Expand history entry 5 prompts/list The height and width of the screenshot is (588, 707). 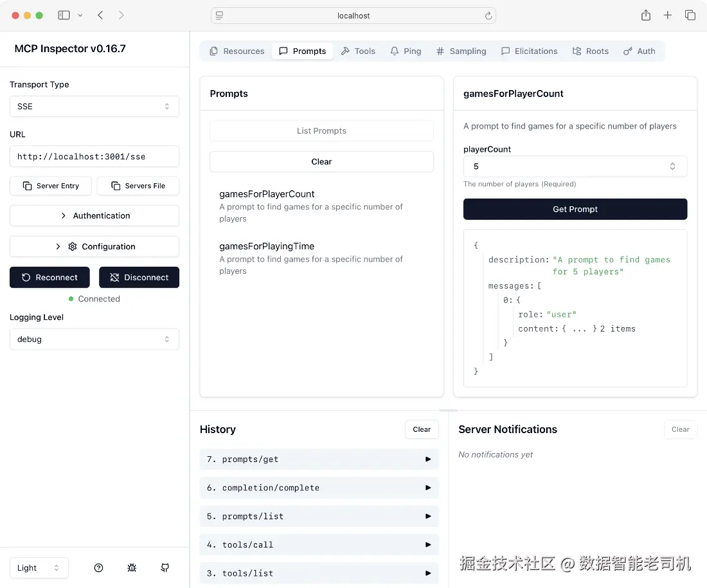[x=319, y=516]
